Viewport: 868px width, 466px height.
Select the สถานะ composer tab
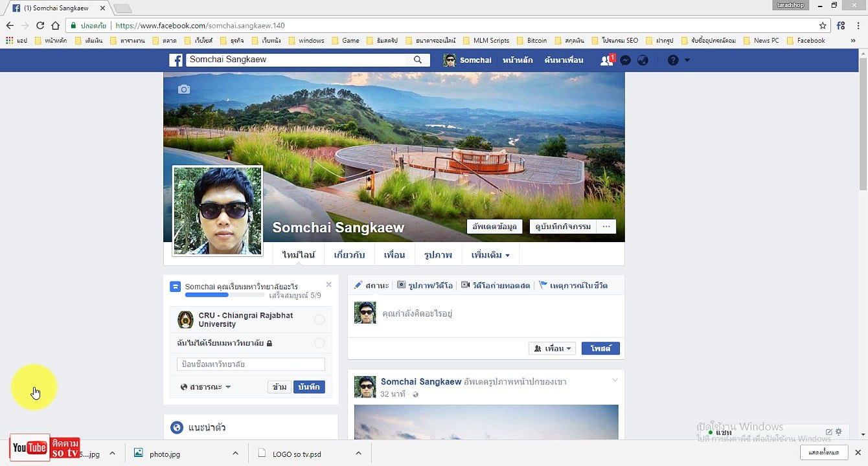point(372,285)
